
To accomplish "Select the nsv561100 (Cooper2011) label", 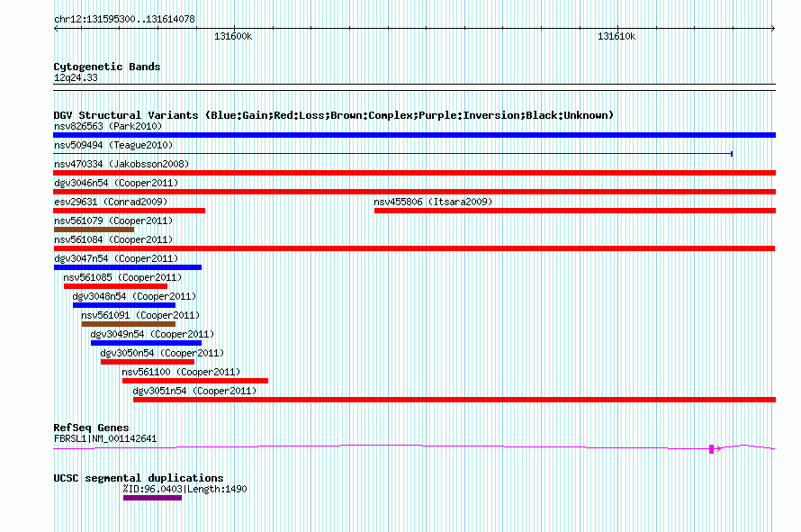I will point(181,372).
